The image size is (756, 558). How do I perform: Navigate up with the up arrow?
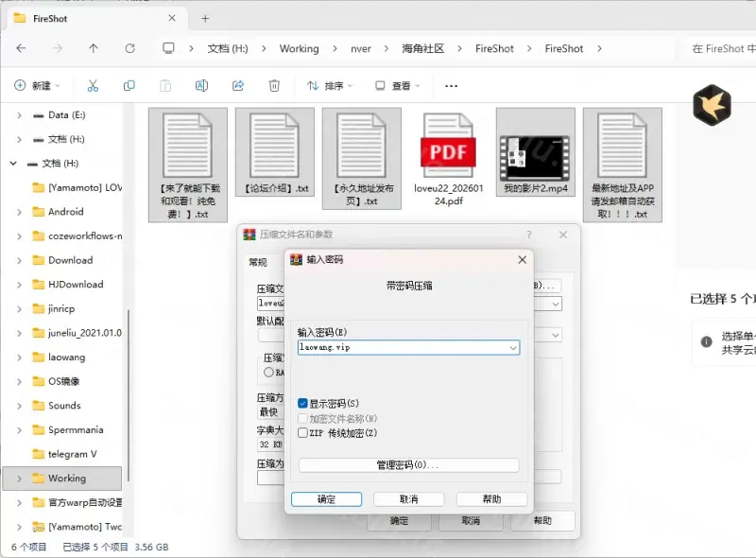pyautogui.click(x=94, y=48)
